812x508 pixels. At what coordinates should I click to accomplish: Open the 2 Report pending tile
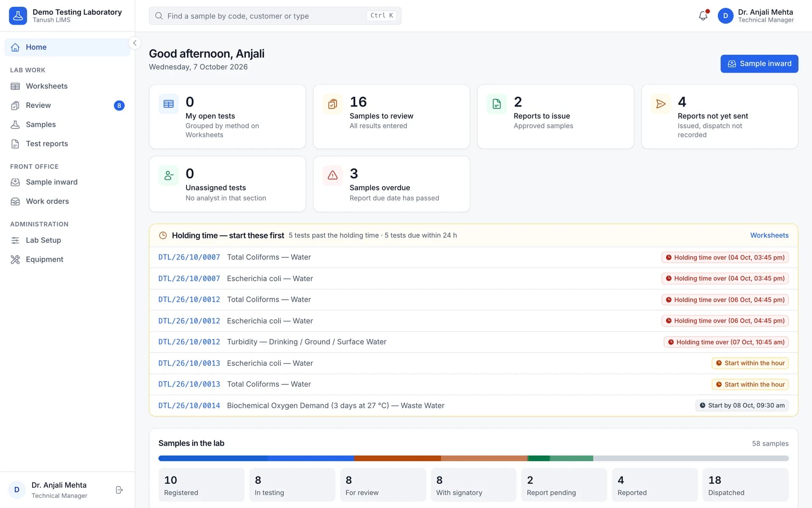point(564,485)
